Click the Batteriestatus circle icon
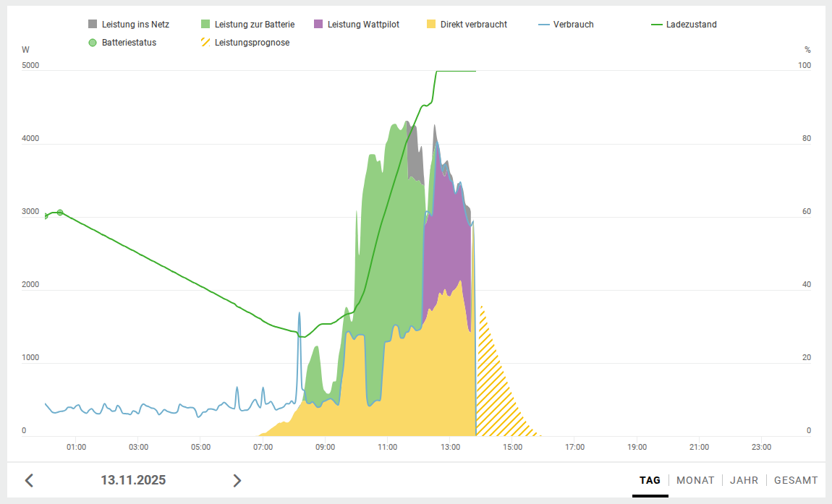The image size is (832, 504). [92, 43]
